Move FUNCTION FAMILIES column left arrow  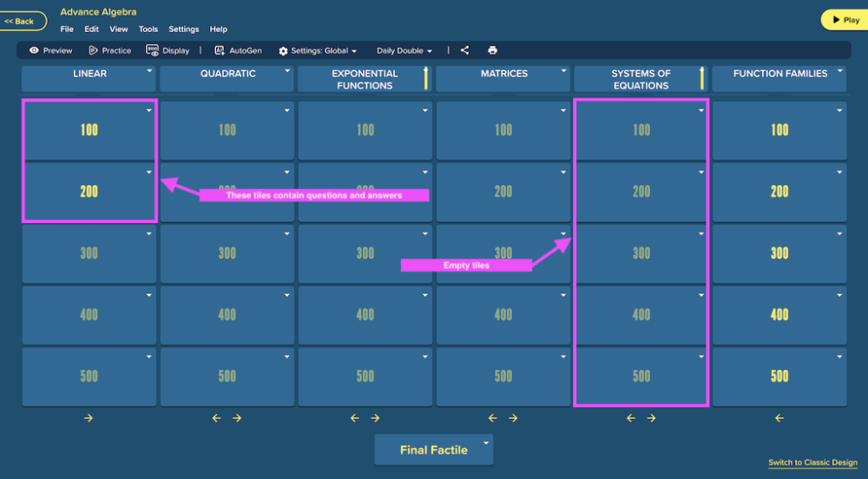tap(779, 418)
